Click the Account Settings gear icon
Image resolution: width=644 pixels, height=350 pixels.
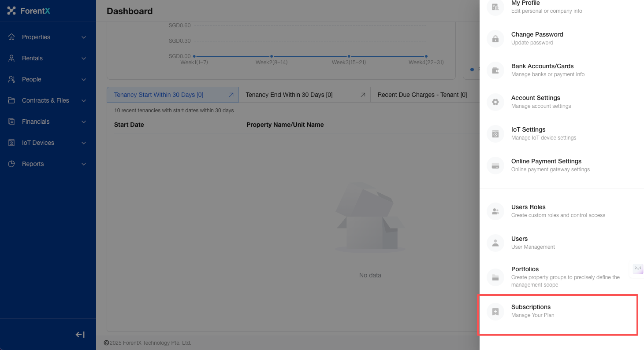(495, 102)
